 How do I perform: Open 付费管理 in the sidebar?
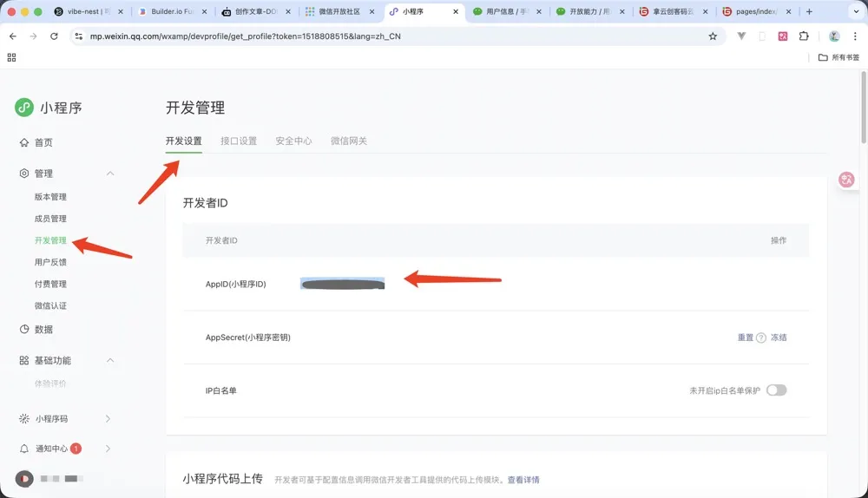pos(50,284)
